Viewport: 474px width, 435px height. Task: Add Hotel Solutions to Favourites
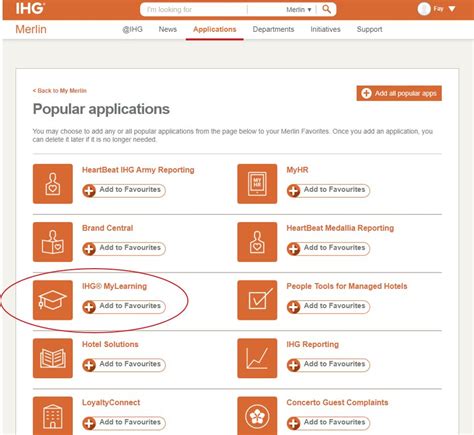pos(124,365)
